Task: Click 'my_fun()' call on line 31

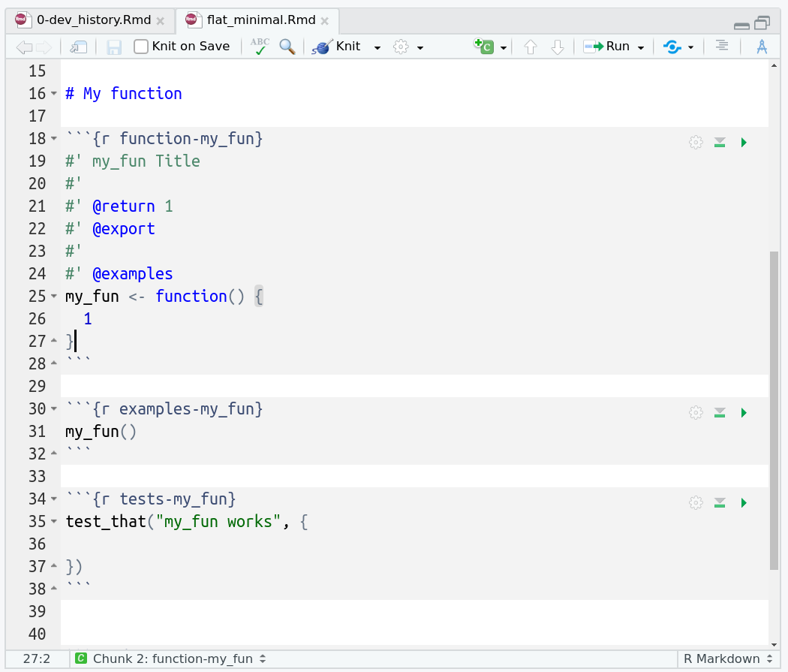Action: 101,431
